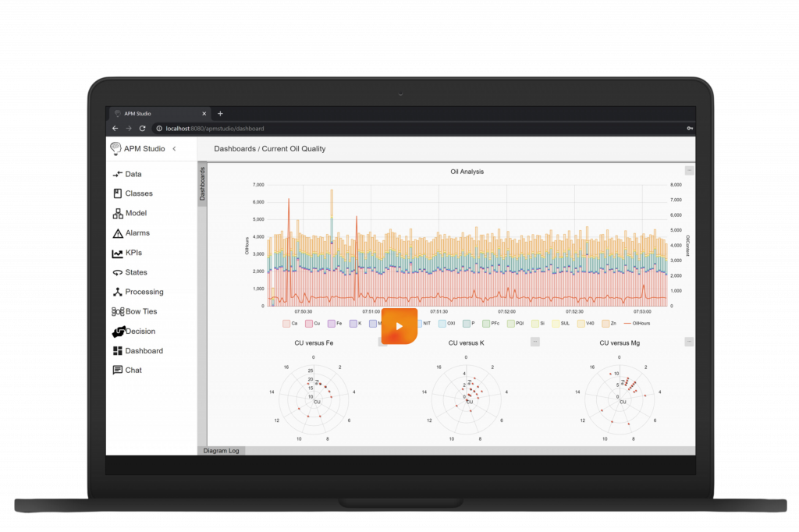Screen dimensions: 799x532
Task: Open the CU versus K panel options menu
Action: (535, 341)
